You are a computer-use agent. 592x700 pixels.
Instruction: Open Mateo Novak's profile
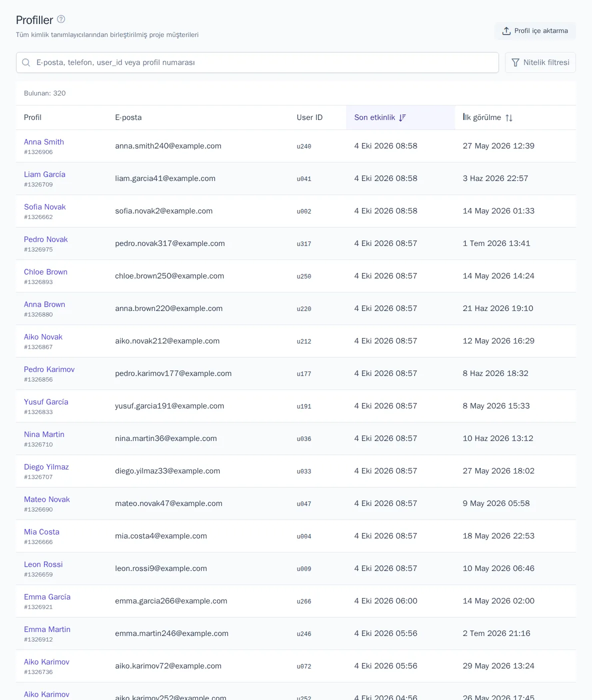[47, 499]
